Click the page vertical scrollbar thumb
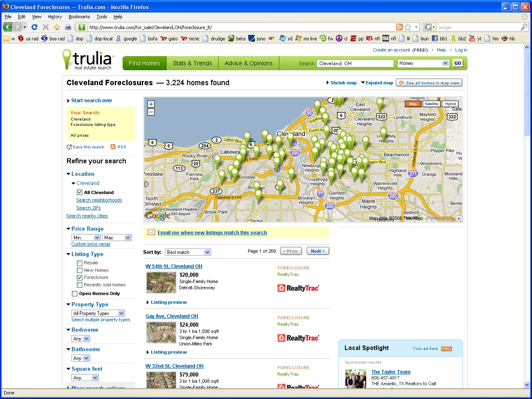 [527, 92]
